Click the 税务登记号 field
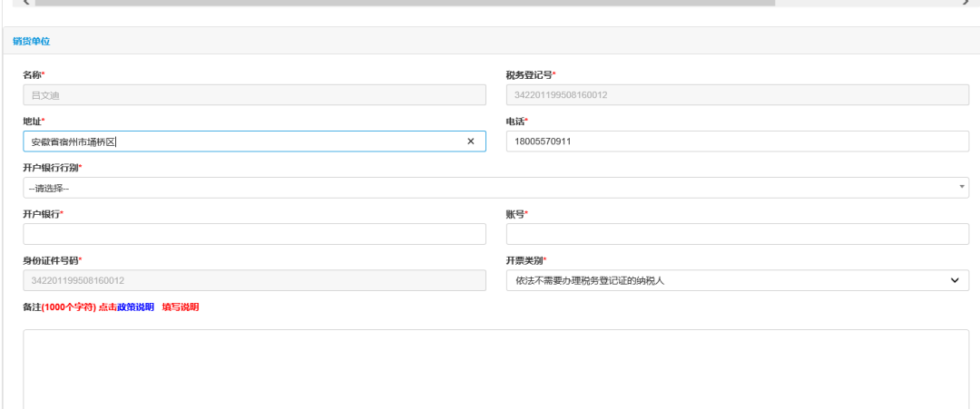The image size is (980, 409). coord(738,95)
